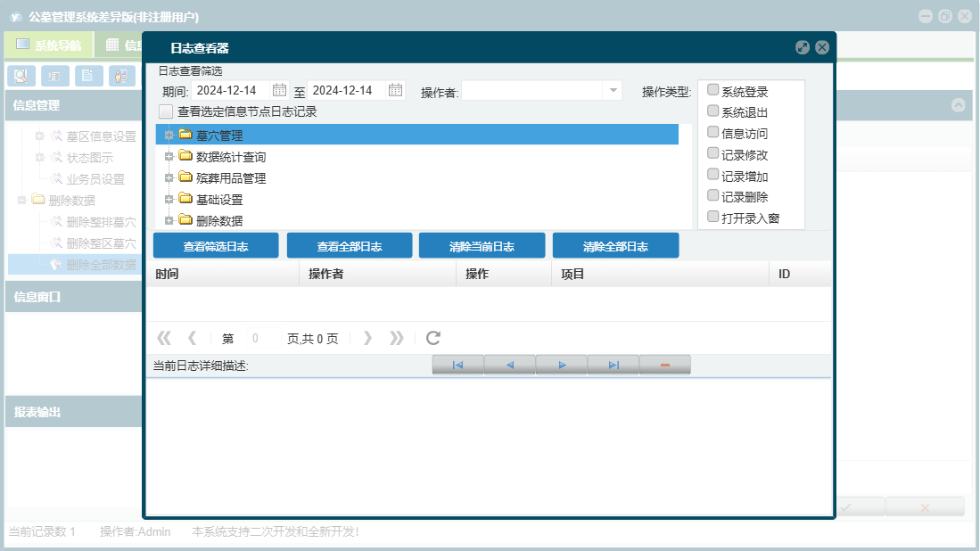Click the 查看筛选日志 button

point(216,245)
